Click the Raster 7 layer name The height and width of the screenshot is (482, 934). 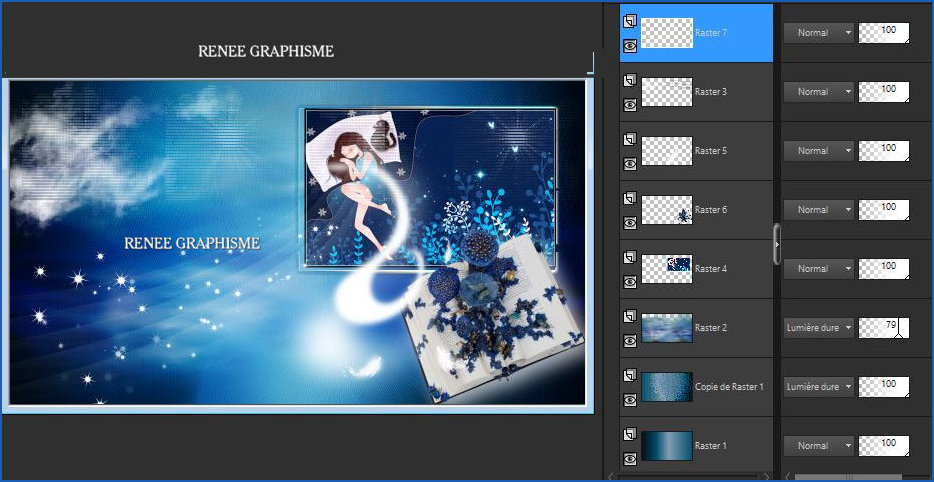711,33
